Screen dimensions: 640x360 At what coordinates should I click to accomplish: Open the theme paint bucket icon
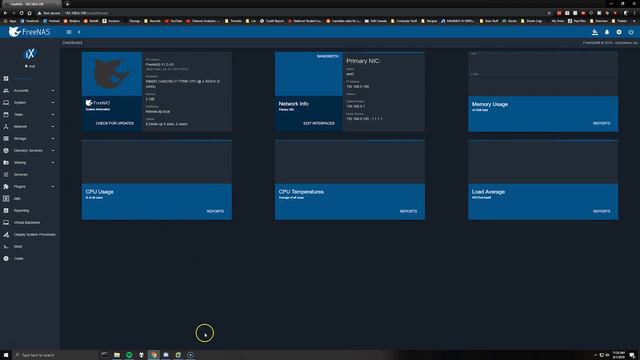point(595,32)
